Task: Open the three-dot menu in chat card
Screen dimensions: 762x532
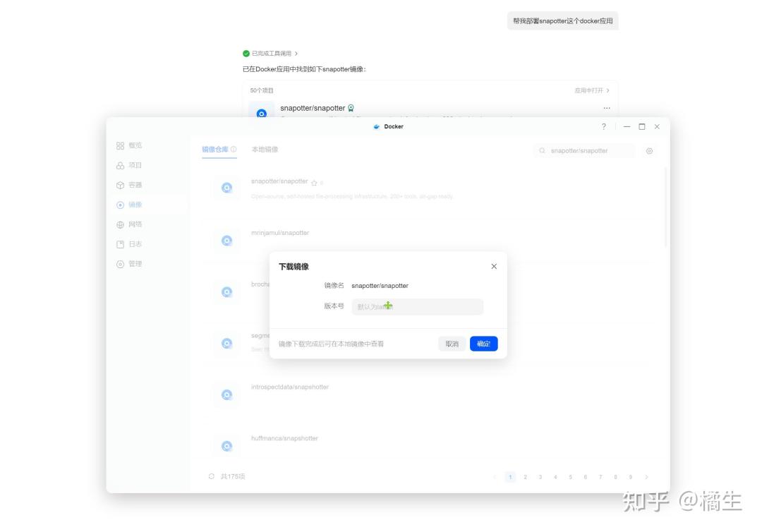Action: (x=607, y=108)
